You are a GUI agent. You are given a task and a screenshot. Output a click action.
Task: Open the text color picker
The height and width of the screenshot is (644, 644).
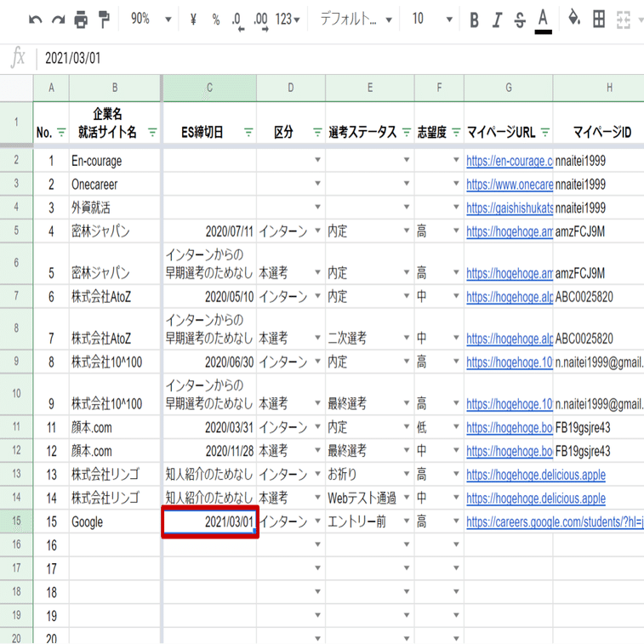tap(543, 21)
